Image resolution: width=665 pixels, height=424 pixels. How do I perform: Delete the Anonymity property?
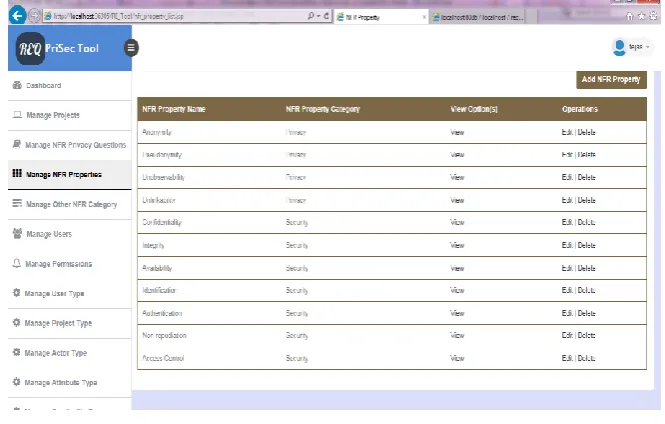587,132
